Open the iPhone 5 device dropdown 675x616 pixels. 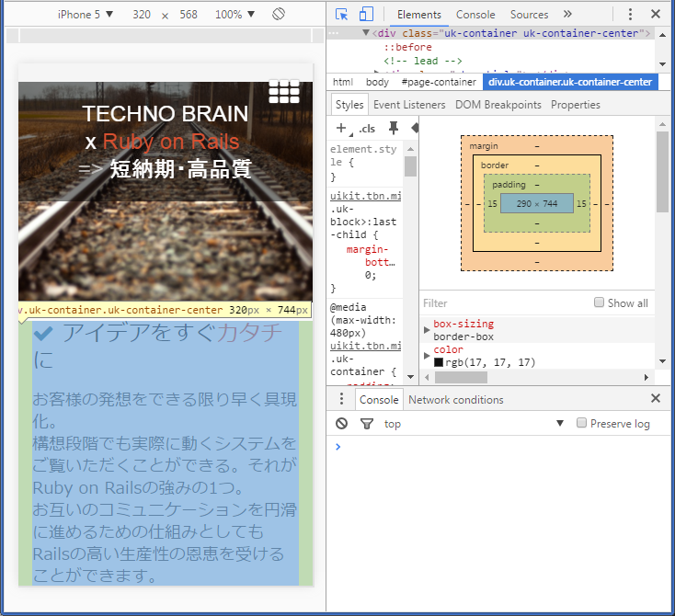(86, 15)
